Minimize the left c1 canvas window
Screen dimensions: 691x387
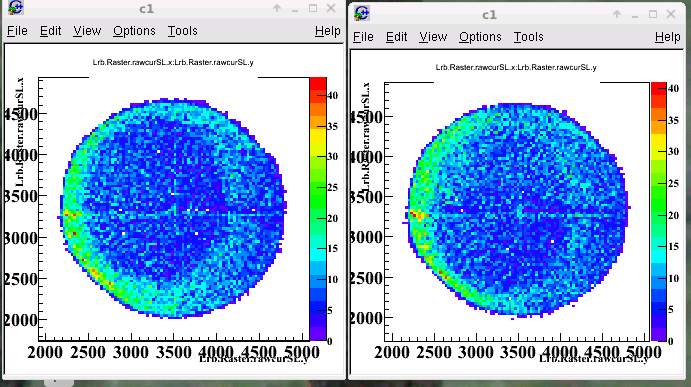click(295, 9)
